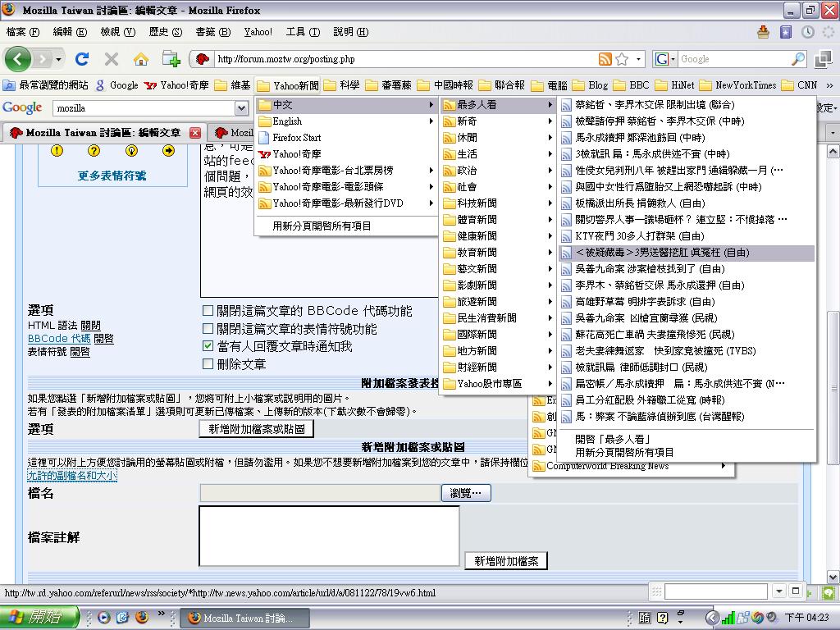
Task: Insert the yellow question mark emoticon
Action: (x=94, y=150)
